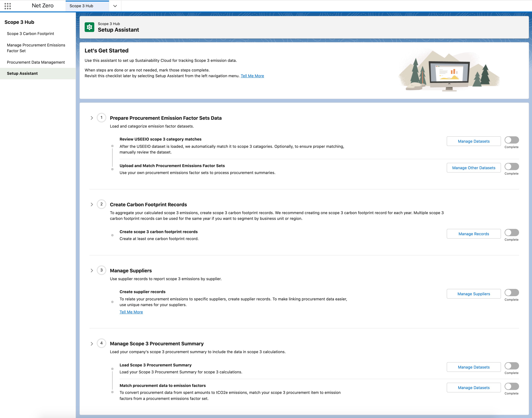Image resolution: width=532 pixels, height=418 pixels.
Task: Click step number 1 circle
Action: click(102, 118)
